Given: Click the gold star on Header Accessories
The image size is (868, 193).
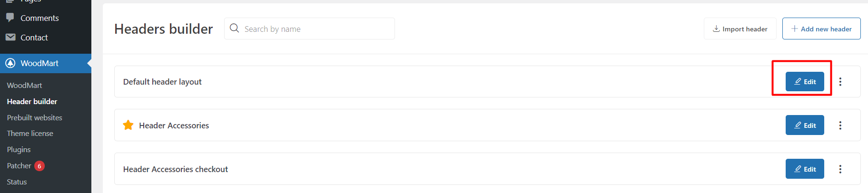Looking at the screenshot, I should (128, 125).
